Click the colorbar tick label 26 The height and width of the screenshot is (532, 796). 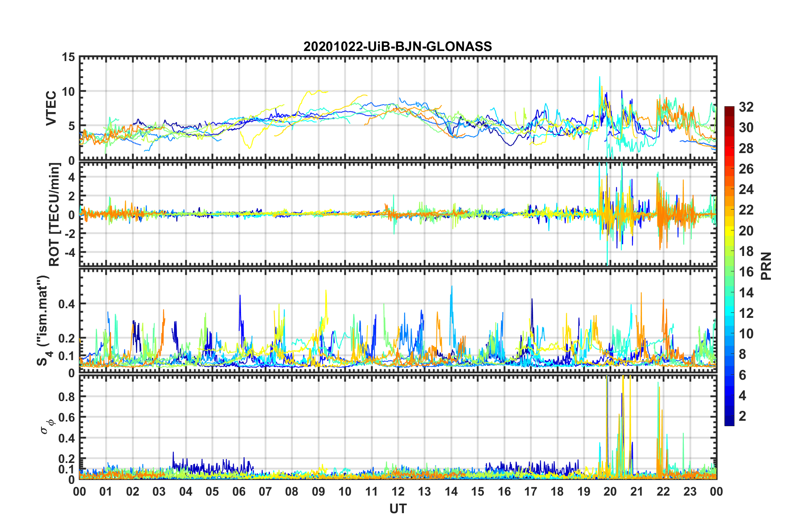tap(746, 169)
